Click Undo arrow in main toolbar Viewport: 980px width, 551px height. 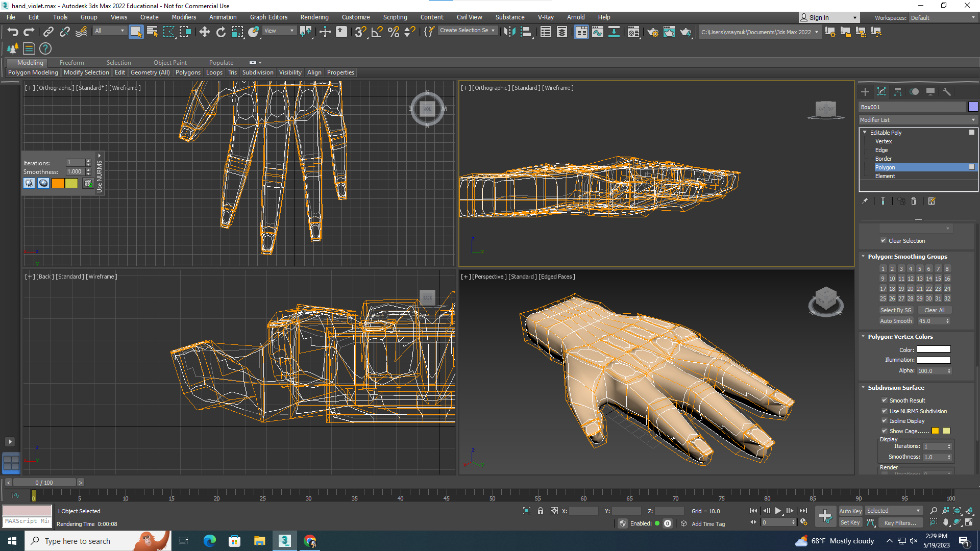click(13, 32)
